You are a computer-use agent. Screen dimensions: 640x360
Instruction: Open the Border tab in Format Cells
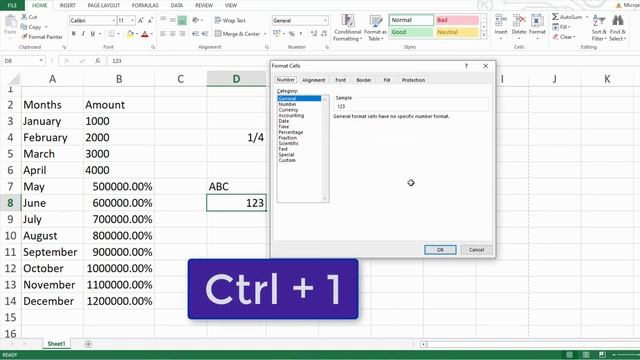click(x=364, y=80)
